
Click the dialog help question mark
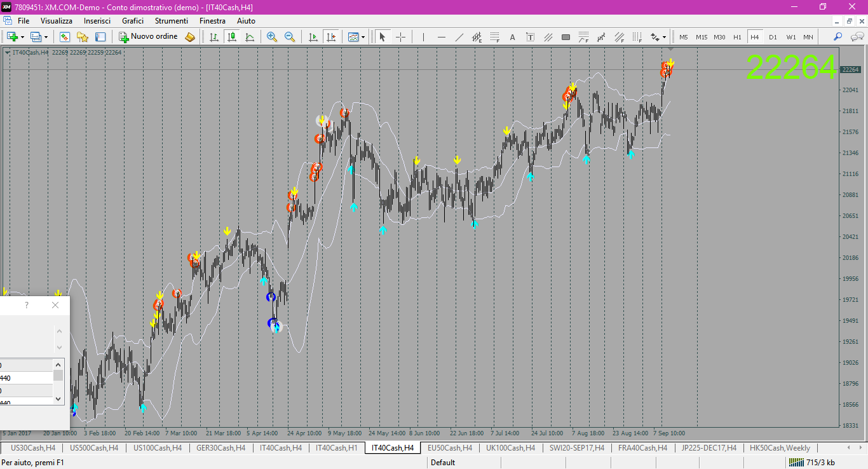26,305
